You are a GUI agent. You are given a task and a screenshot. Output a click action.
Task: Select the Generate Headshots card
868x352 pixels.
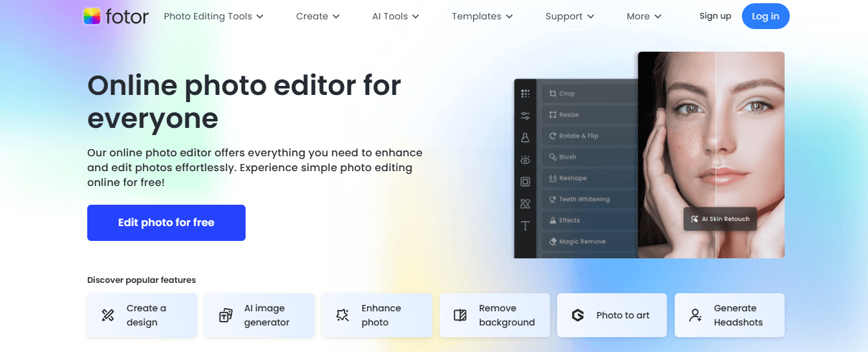730,315
